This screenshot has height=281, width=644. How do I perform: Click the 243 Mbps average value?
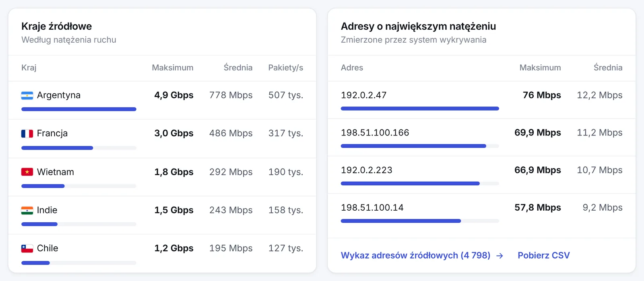click(231, 210)
